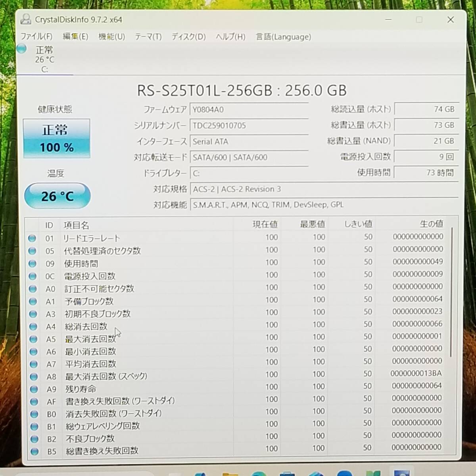This screenshot has width=476, height=476.
Task: Close the CrystalDiskInfo window
Action: tap(451, 19)
